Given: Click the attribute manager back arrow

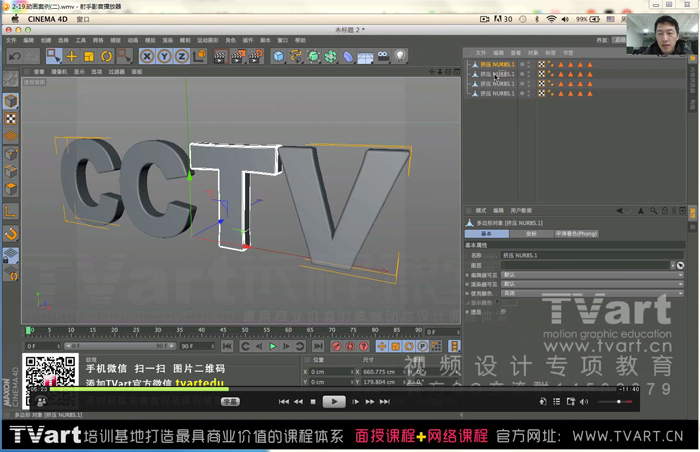Looking at the screenshot, I should point(620,210).
